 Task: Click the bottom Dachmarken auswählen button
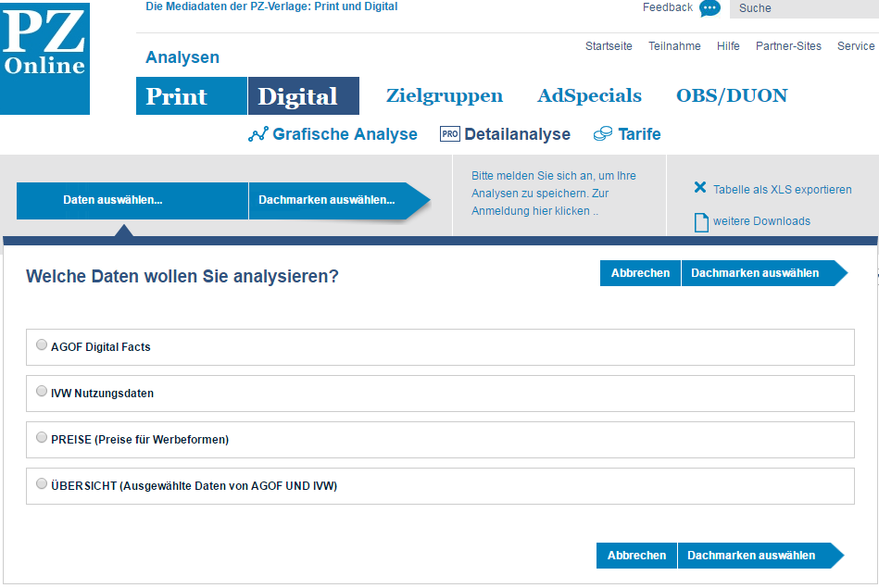[x=751, y=556]
